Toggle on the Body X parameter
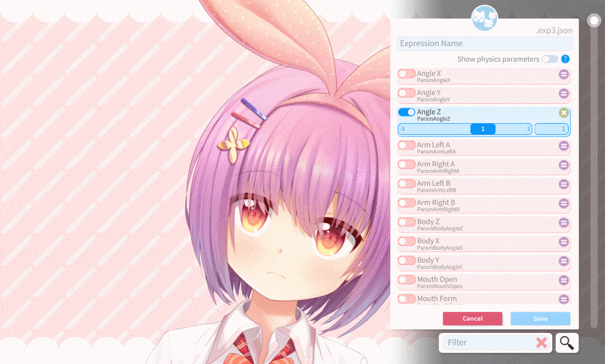 pos(406,241)
